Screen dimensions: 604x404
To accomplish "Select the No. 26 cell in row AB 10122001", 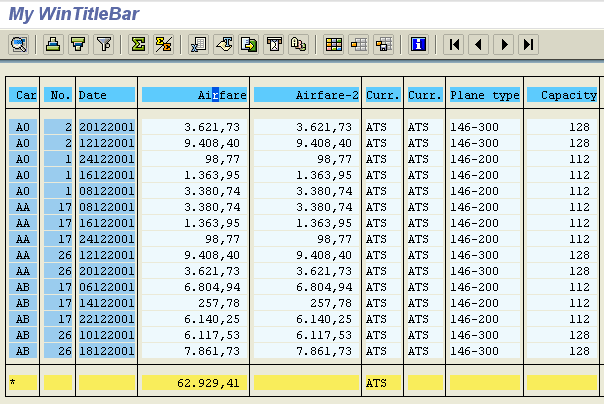I will pyautogui.click(x=58, y=335).
